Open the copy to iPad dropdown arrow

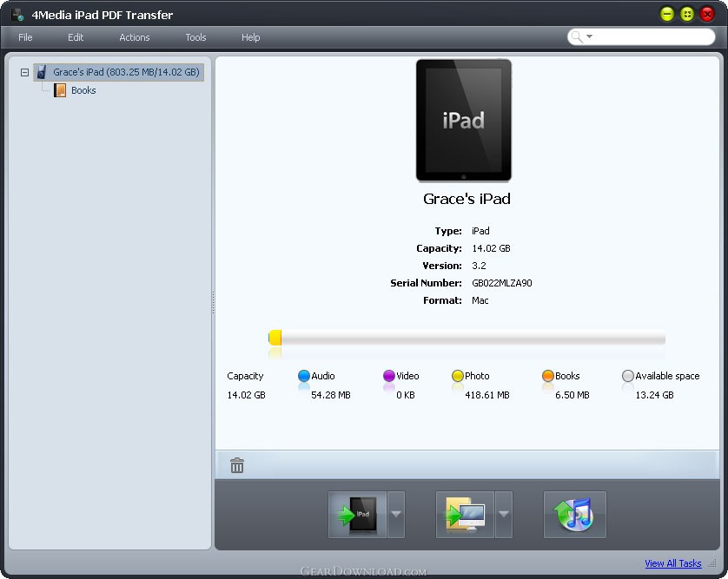pyautogui.click(x=396, y=515)
